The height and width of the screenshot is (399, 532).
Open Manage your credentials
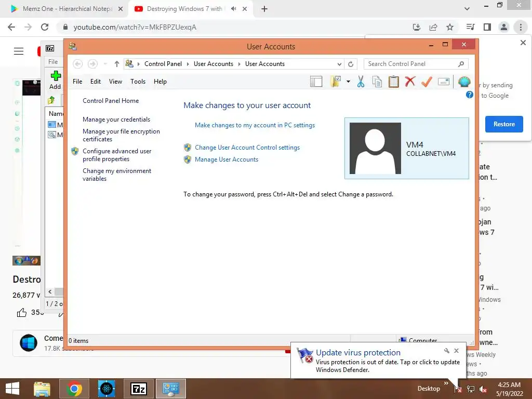[x=116, y=119]
